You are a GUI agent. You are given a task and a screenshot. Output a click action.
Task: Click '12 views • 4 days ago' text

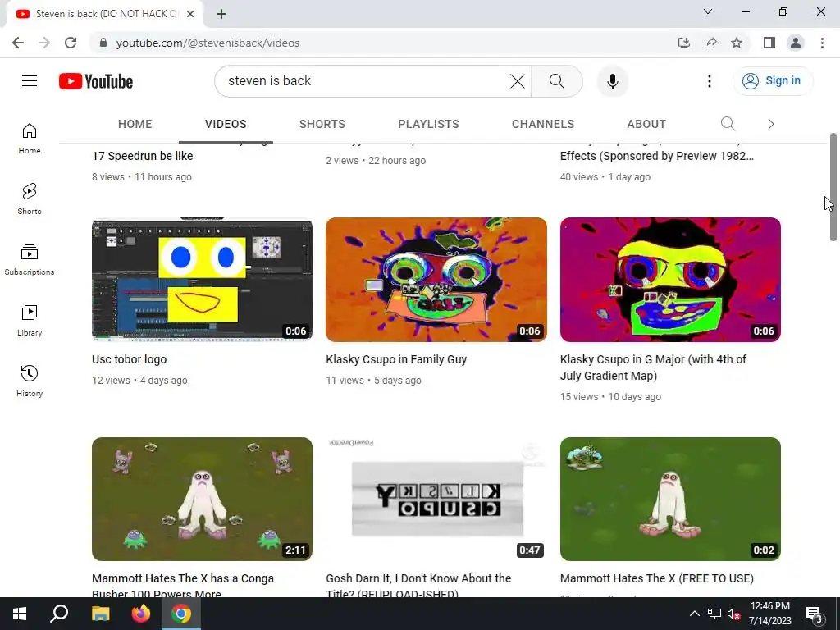click(x=139, y=381)
